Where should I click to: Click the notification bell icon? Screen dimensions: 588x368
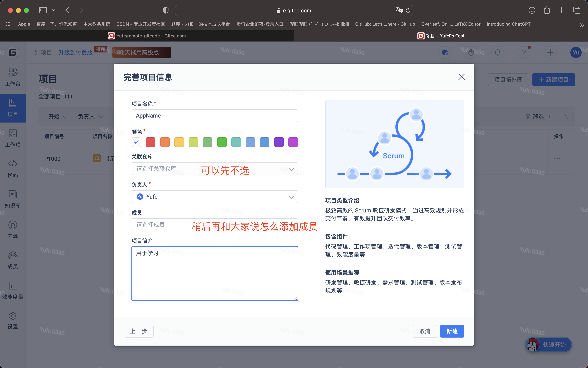point(498,52)
